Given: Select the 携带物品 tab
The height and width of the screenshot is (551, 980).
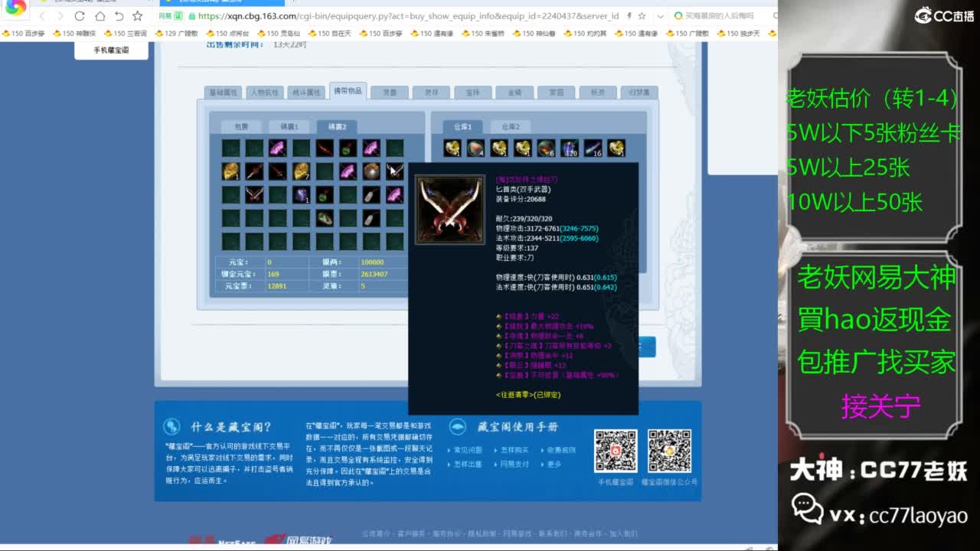Looking at the screenshot, I should 348,91.
